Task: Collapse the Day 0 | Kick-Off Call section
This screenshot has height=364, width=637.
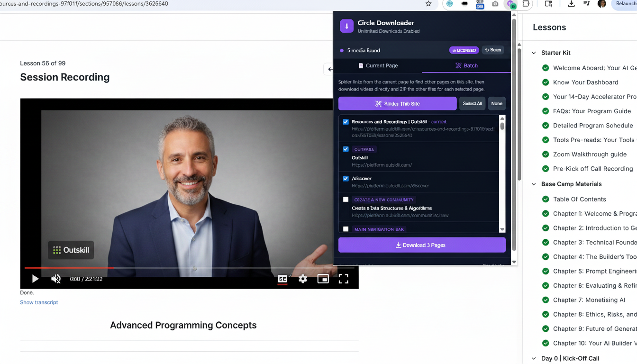Action: pos(534,358)
